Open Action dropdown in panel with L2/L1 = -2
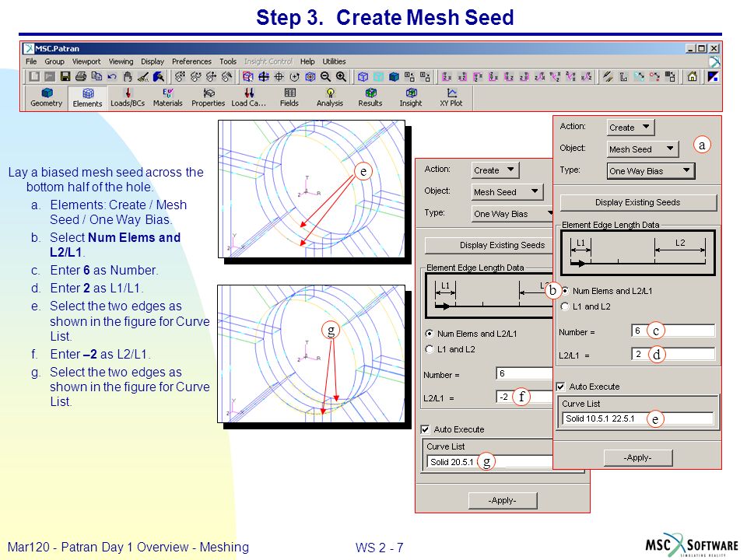This screenshot has height=560, width=747. point(496,170)
